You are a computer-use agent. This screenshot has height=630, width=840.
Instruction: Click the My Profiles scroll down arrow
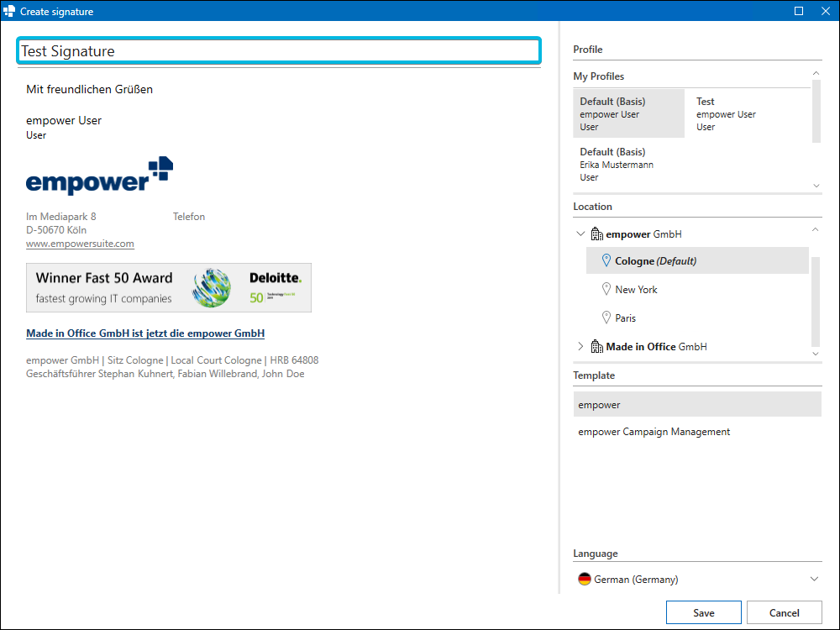(x=816, y=186)
